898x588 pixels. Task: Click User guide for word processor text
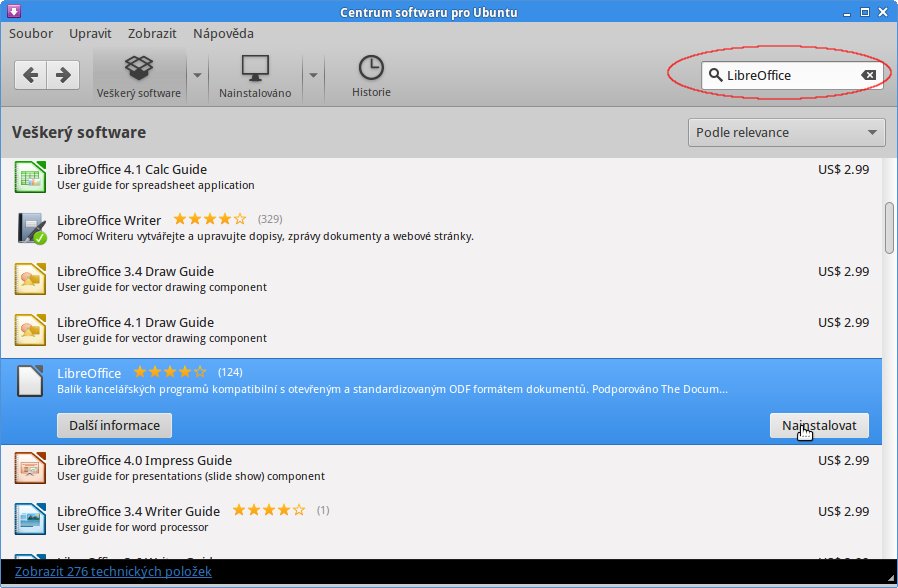132,527
